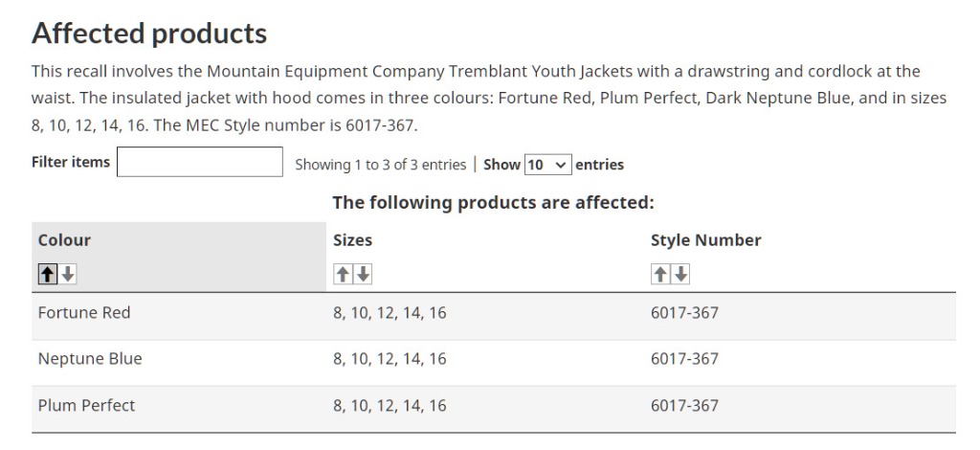
Task: Click the Affected products heading
Action: pyautogui.click(x=149, y=33)
